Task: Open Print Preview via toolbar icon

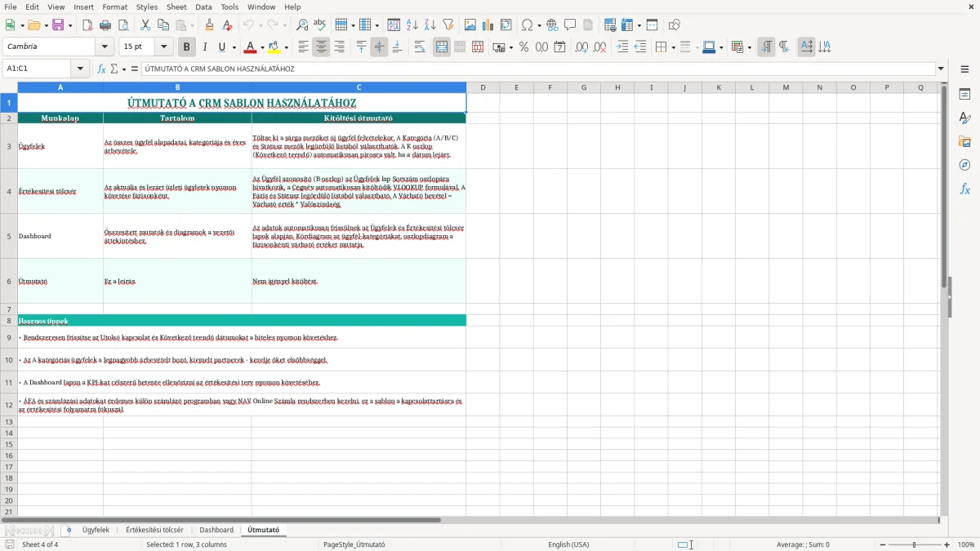Action: click(x=122, y=25)
